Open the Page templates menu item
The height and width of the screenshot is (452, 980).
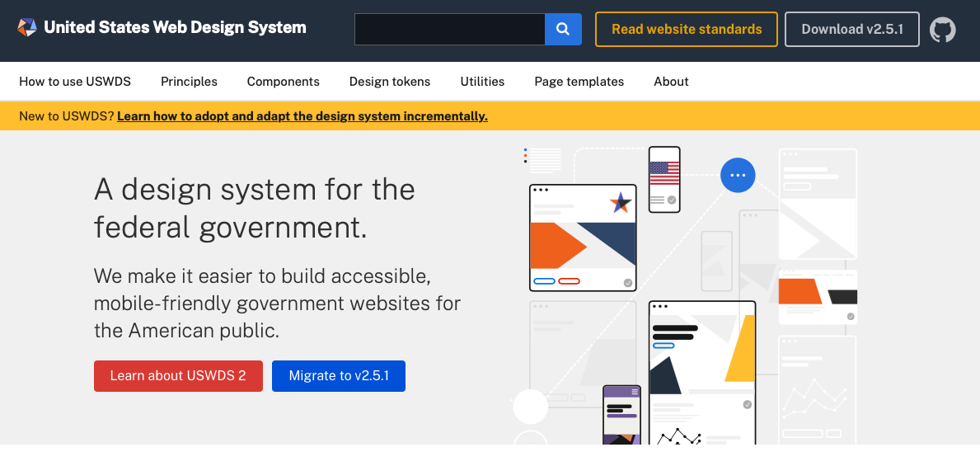pos(579,82)
